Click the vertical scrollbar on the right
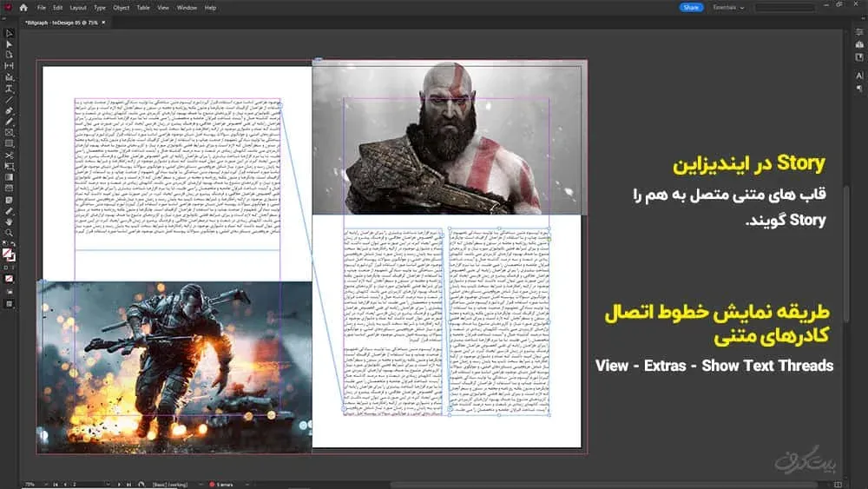 (845, 254)
